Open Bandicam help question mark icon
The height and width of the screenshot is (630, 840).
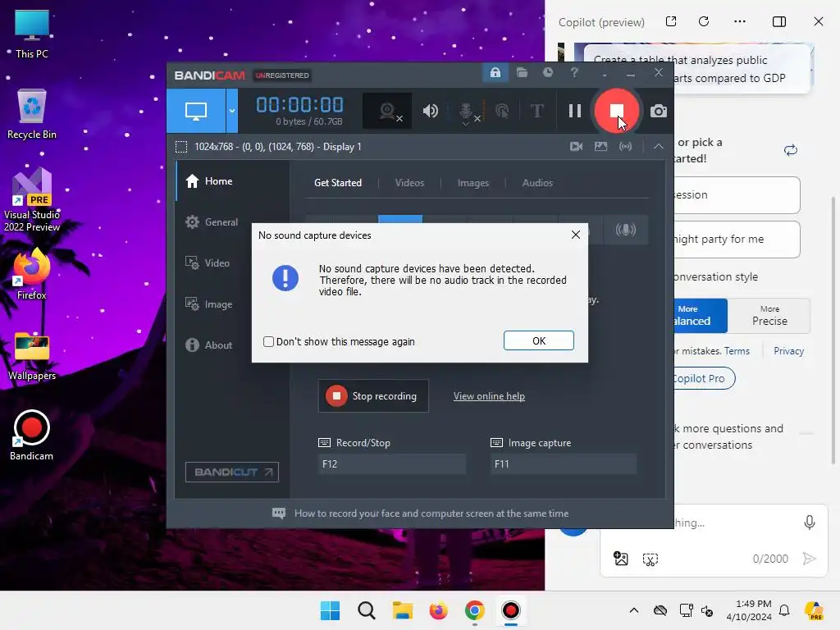(574, 72)
